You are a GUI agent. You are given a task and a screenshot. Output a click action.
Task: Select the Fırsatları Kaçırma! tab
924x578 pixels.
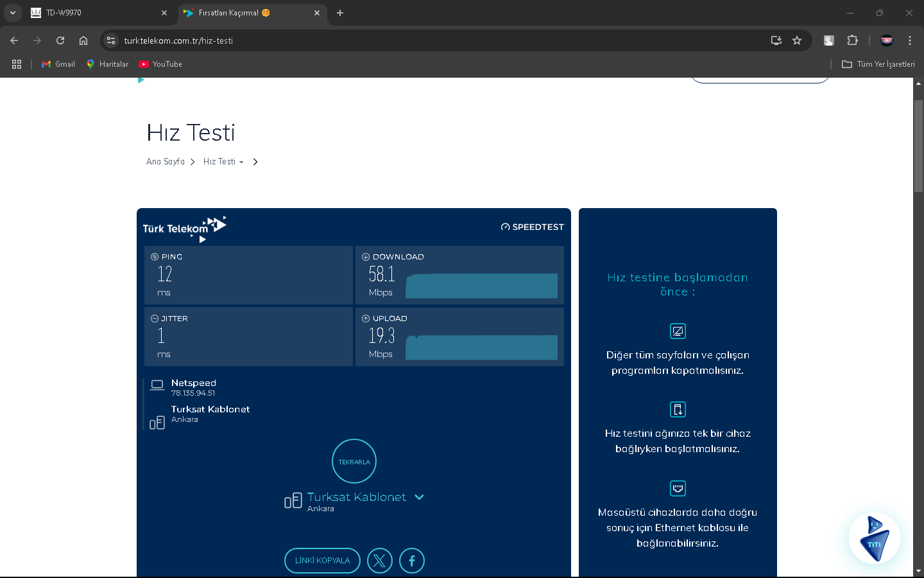252,13
